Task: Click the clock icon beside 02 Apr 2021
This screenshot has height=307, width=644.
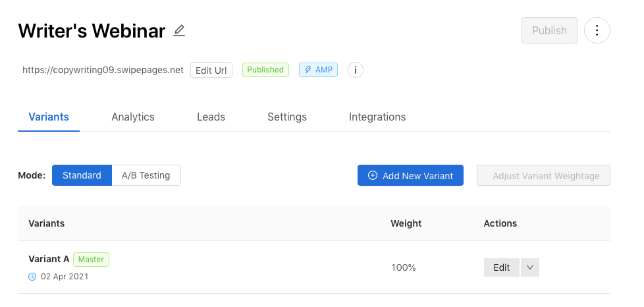Action: tap(32, 277)
